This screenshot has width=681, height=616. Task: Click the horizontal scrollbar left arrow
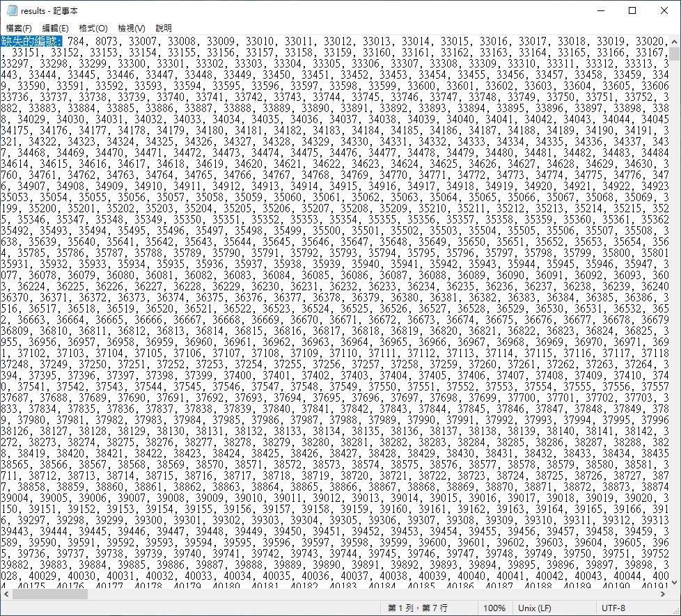click(x=6, y=594)
